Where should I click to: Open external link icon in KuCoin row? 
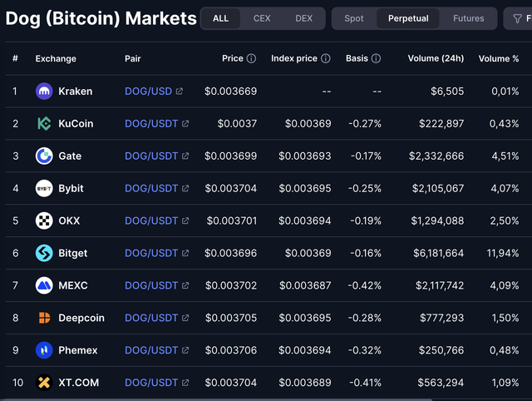185,124
